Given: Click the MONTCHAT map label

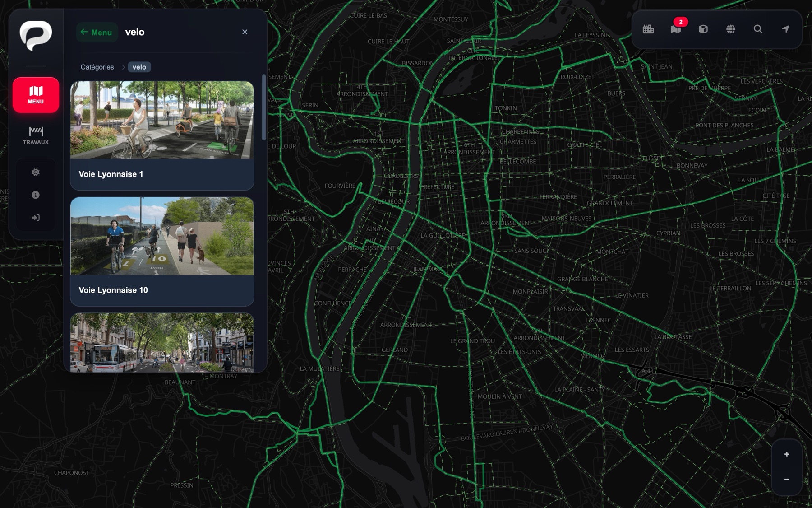Looking at the screenshot, I should point(612,252).
